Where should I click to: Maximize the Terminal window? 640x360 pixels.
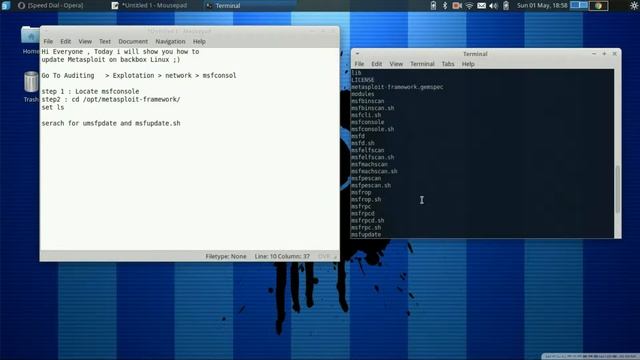[604, 53]
